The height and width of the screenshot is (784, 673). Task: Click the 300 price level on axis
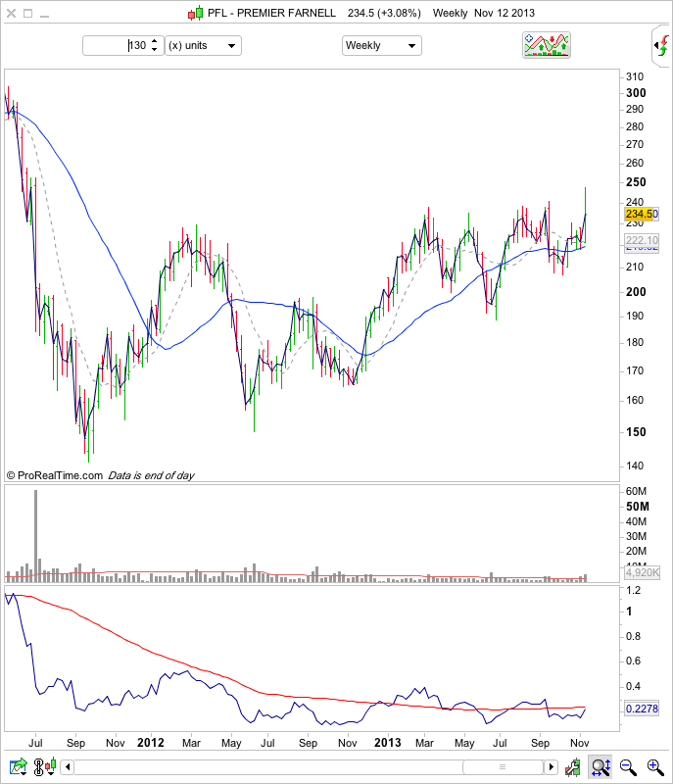pos(636,93)
